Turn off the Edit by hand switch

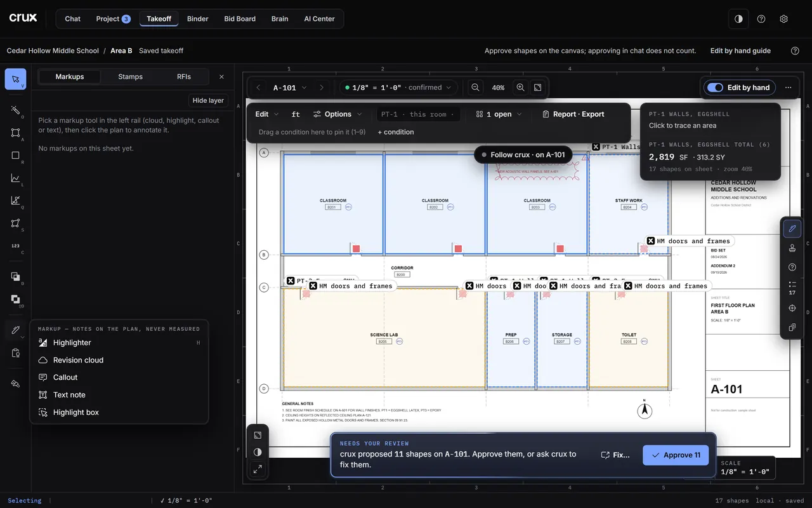[715, 88]
